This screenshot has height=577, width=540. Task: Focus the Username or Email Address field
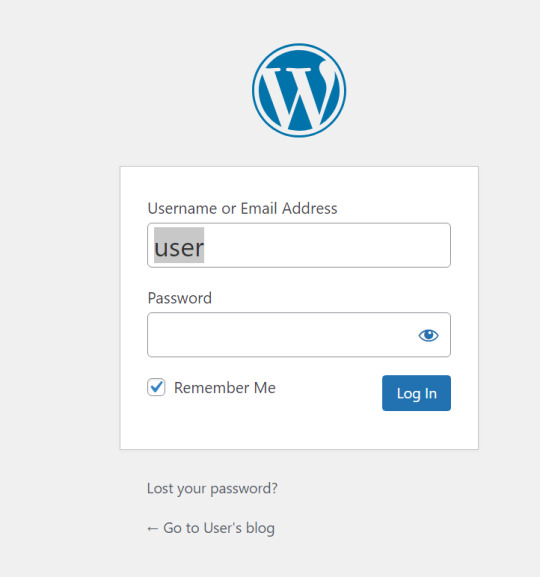point(299,245)
